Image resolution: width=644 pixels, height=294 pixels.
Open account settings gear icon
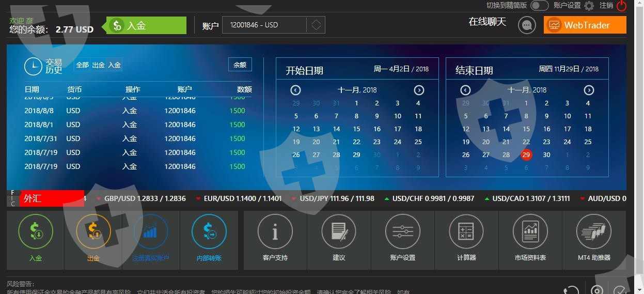589,6
